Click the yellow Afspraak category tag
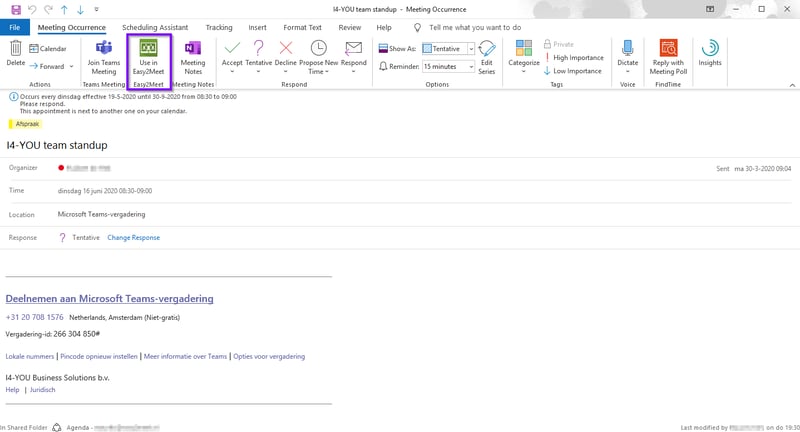 click(24, 124)
